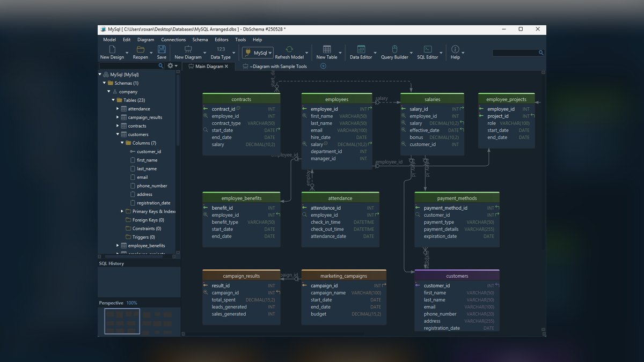Open the Diagram menu
644x362 pixels.
point(145,40)
